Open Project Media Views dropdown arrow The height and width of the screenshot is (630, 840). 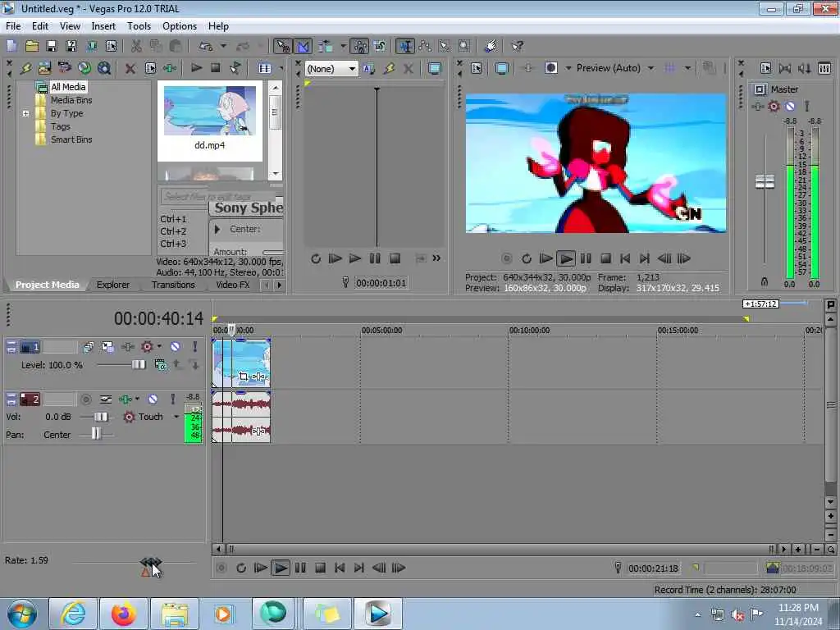[x=281, y=68]
